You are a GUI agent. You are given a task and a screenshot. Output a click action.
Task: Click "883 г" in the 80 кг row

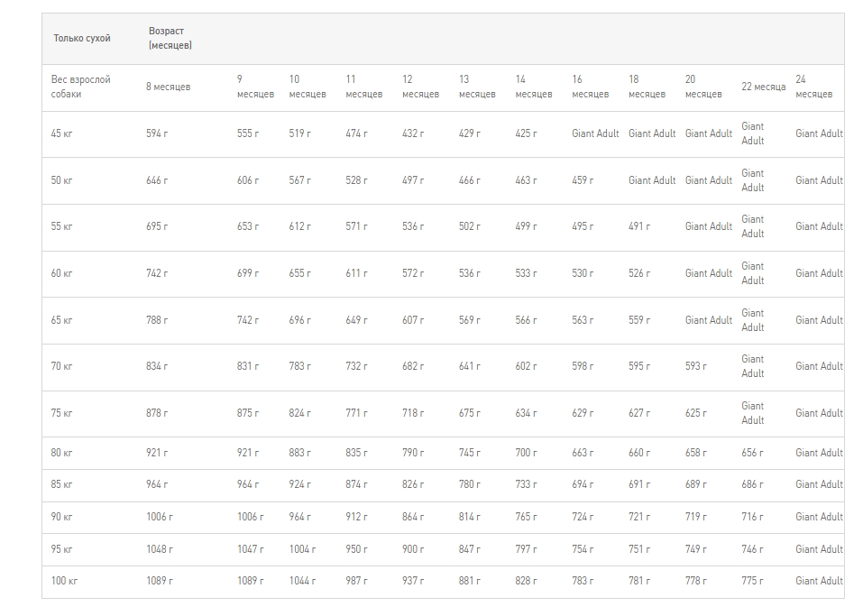click(300, 453)
